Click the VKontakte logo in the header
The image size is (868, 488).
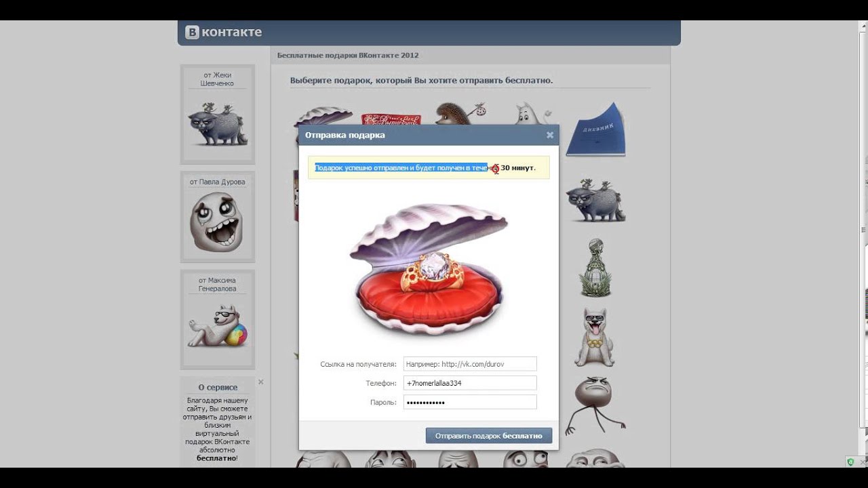coord(224,32)
